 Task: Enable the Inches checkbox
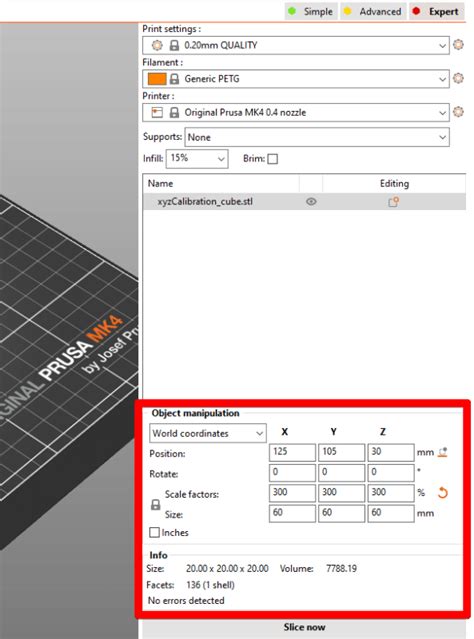154,532
